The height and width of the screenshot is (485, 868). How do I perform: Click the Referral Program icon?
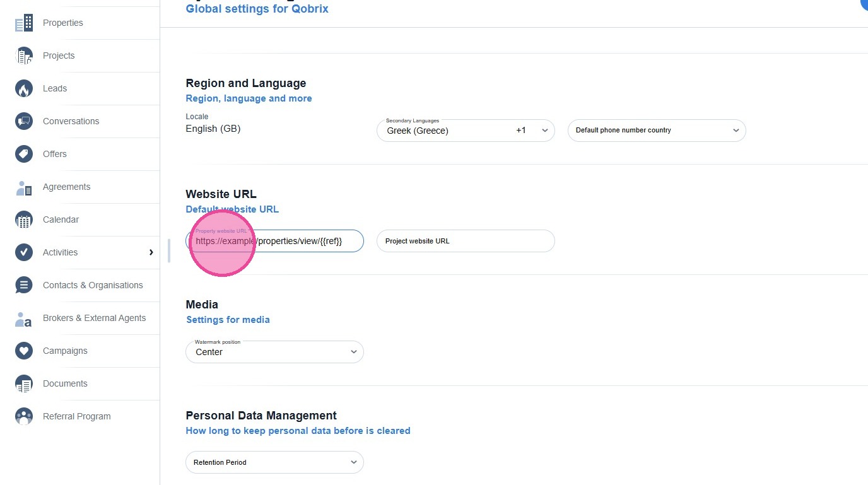[x=24, y=417]
